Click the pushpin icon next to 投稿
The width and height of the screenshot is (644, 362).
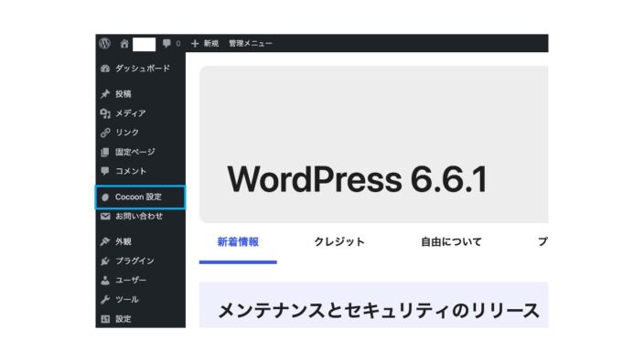(x=105, y=94)
